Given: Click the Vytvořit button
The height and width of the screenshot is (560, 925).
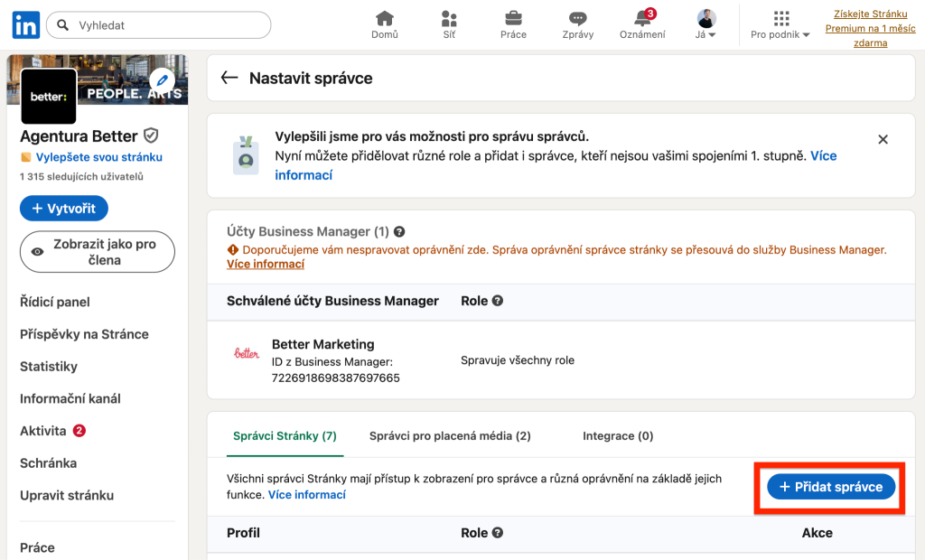Looking at the screenshot, I should point(64,209).
